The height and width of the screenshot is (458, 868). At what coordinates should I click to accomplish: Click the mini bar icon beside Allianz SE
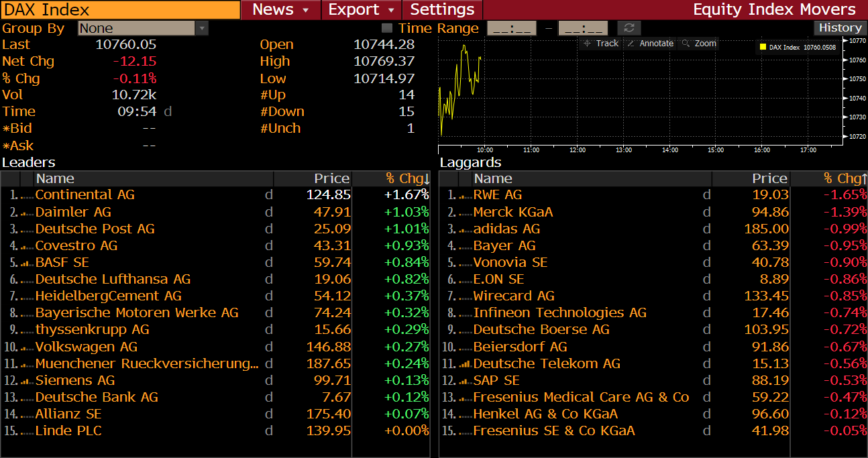(28, 414)
